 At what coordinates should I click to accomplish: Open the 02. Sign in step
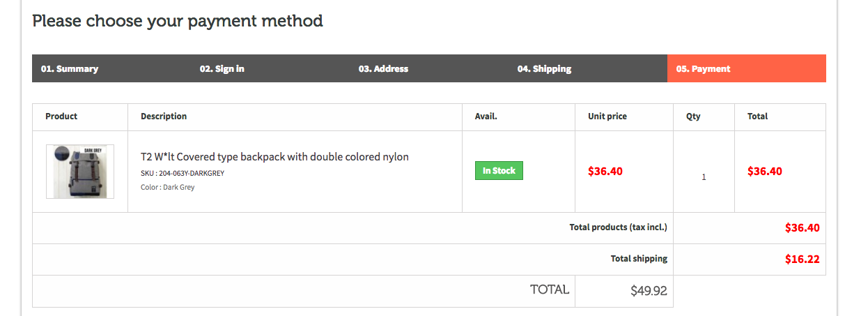point(222,69)
